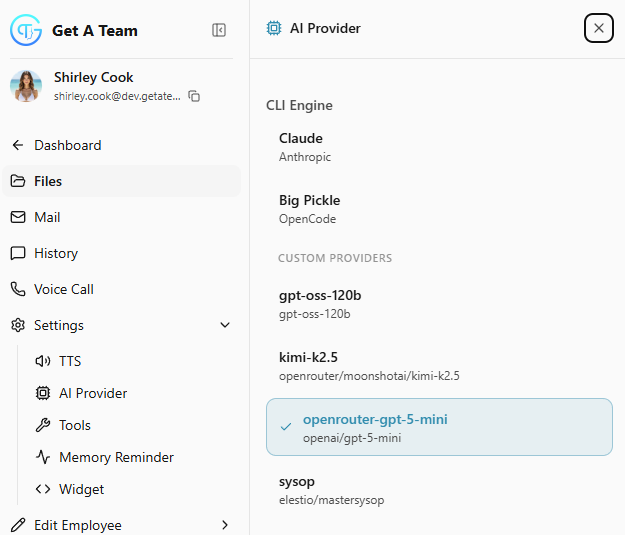Collapse the Settings section chevron

pos(225,325)
